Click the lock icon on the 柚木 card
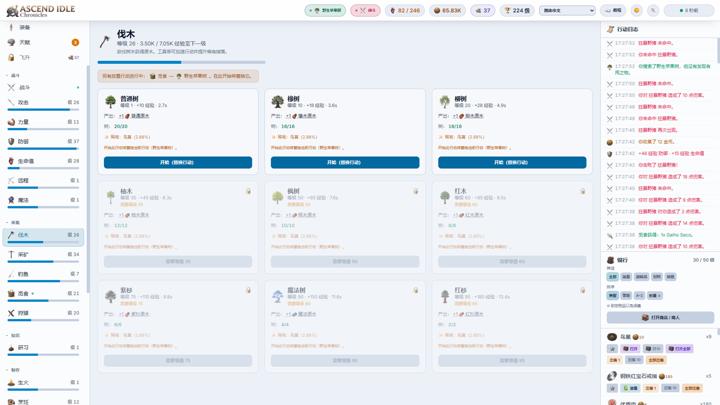This screenshot has height=405, width=720. (248, 191)
